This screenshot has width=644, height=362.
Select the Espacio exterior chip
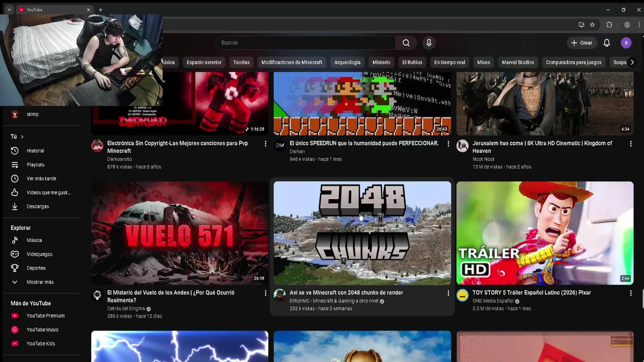click(204, 62)
